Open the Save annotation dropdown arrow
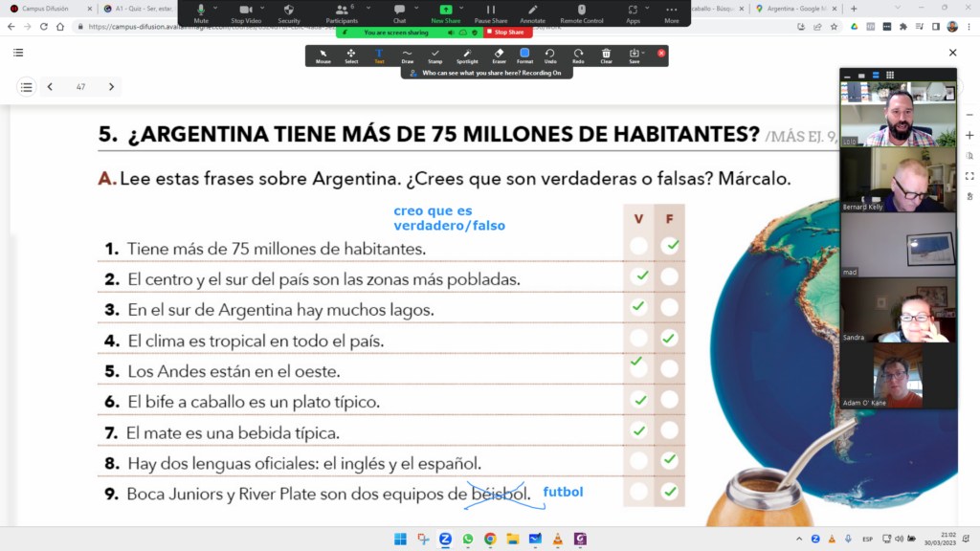This screenshot has height=551, width=980. click(643, 54)
